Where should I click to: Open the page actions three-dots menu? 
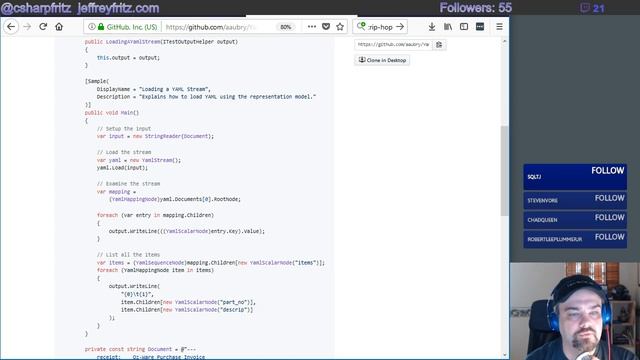312,27
